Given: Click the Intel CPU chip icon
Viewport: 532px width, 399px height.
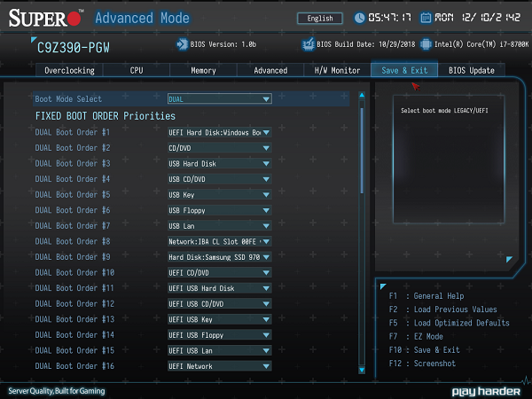Looking at the screenshot, I should (x=426, y=44).
